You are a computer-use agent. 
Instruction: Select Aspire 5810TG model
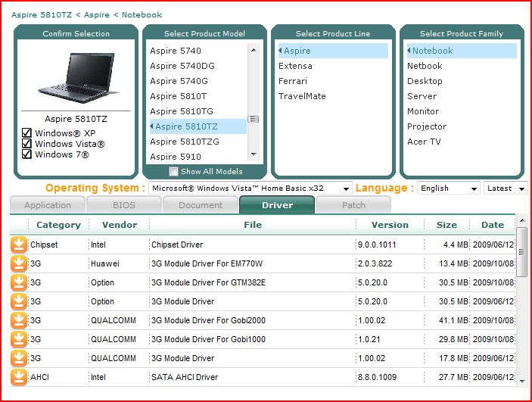click(198, 111)
